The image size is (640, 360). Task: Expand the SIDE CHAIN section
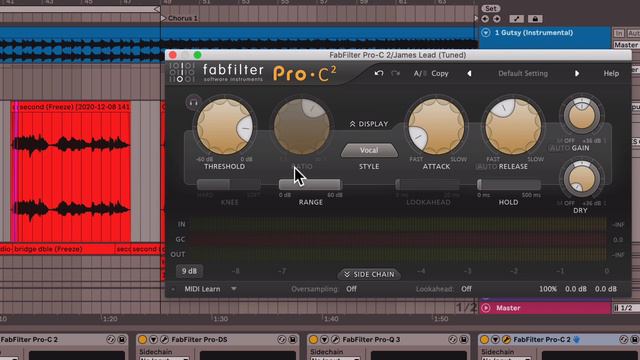pos(369,274)
